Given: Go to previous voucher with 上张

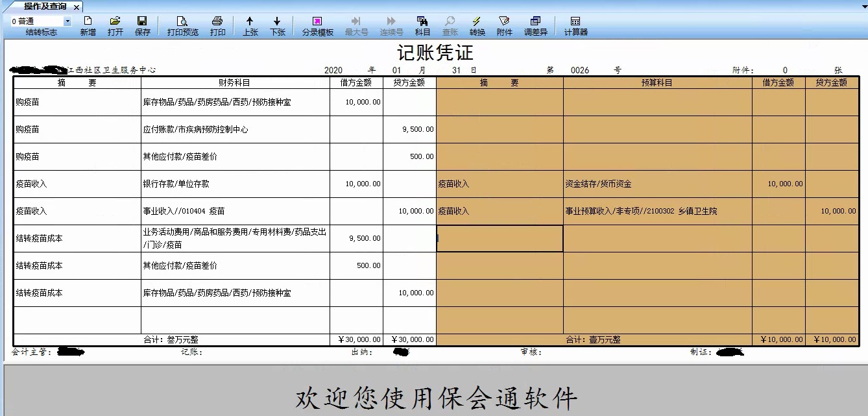Looking at the screenshot, I should click(250, 26).
